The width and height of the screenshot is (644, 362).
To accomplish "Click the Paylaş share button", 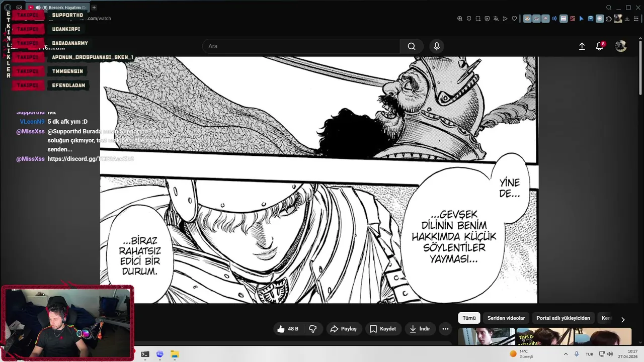I will [x=343, y=329].
